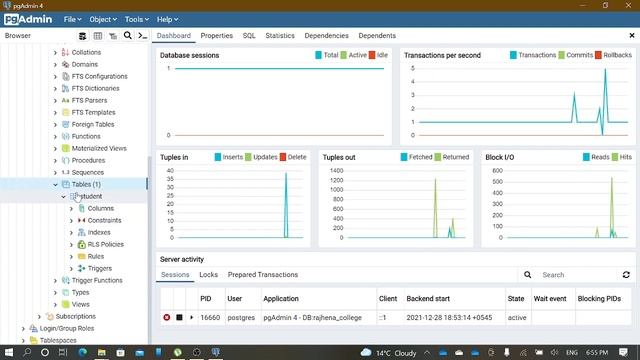
Task: Click the FTS Configurations icon
Action: coord(65,76)
